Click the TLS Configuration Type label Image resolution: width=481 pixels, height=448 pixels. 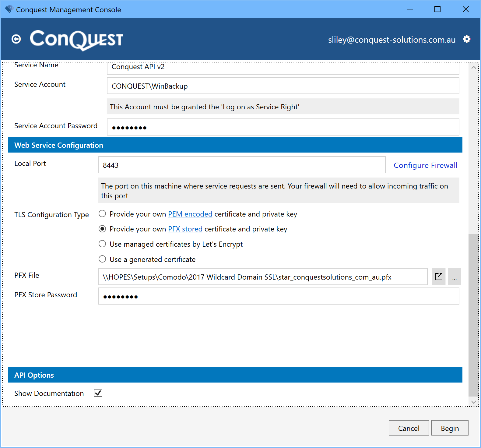[x=51, y=215]
